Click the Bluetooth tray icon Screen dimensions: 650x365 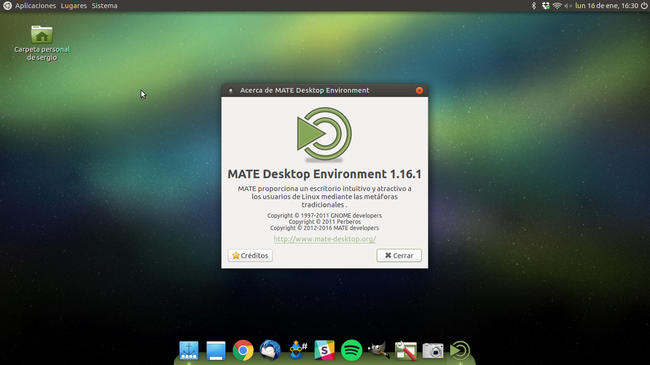534,6
